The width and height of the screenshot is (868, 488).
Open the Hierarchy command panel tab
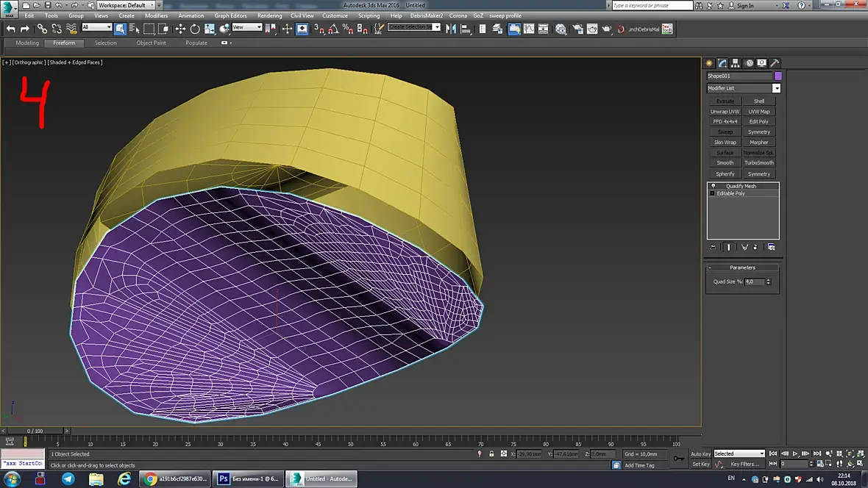coord(736,63)
